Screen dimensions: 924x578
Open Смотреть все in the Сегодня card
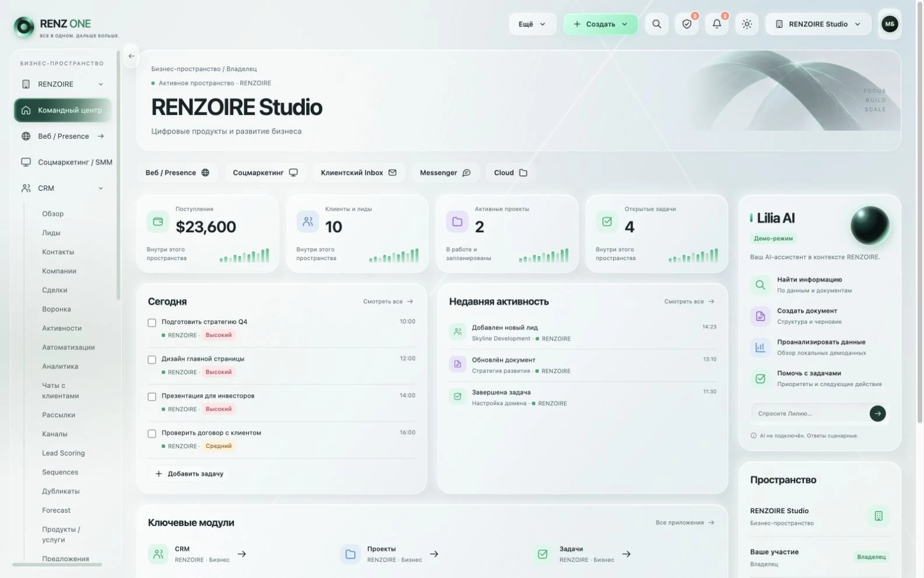[388, 302]
